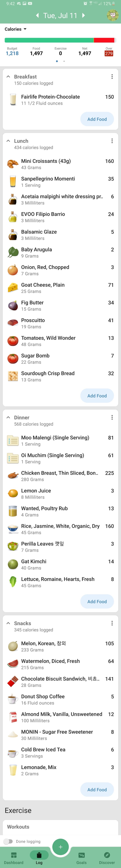Click the calorie budget progress bar
This screenshot has width=121, height=868.
tap(59, 40)
